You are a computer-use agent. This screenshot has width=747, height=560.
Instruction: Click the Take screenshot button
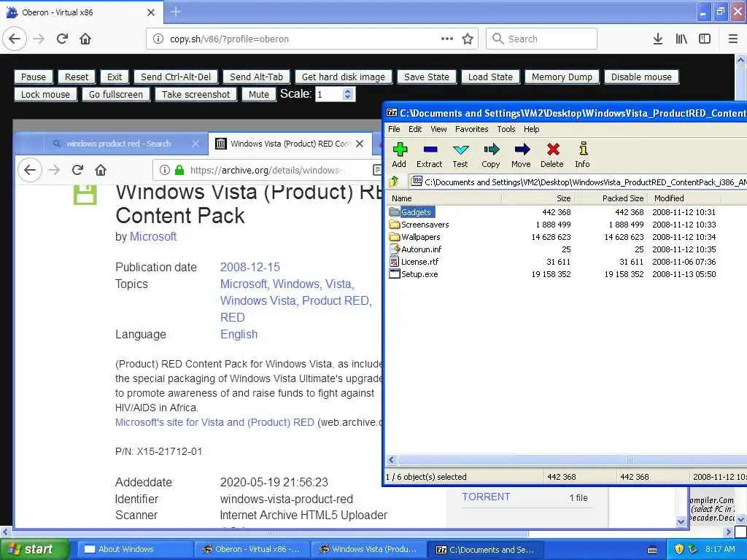[196, 94]
